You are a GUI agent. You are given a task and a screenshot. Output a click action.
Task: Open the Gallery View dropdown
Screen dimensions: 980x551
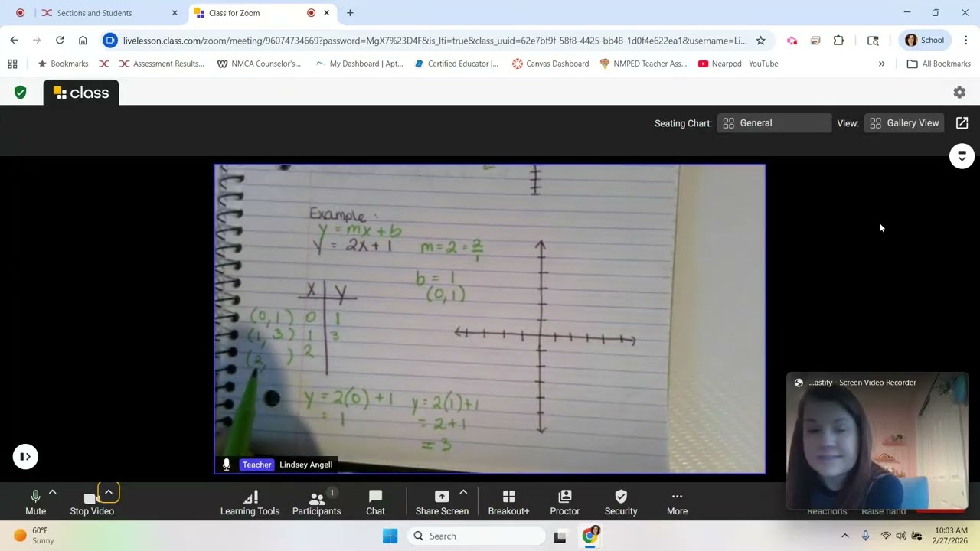(904, 123)
